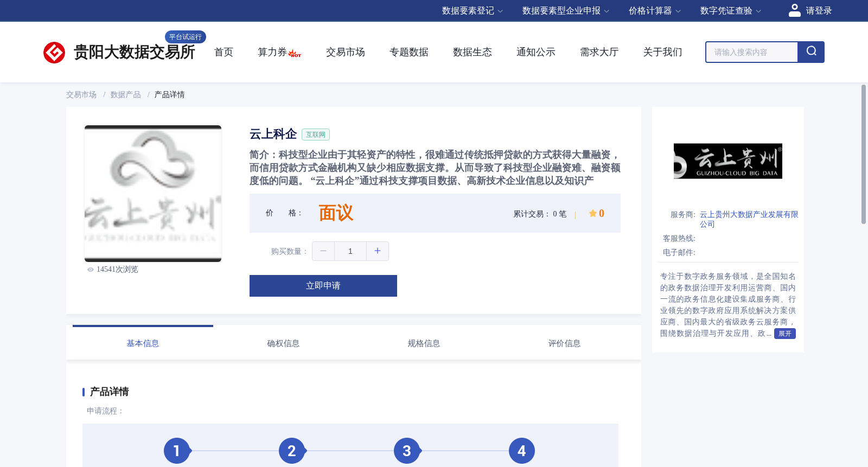Open the 数字凭证查验 dropdown

tap(730, 11)
